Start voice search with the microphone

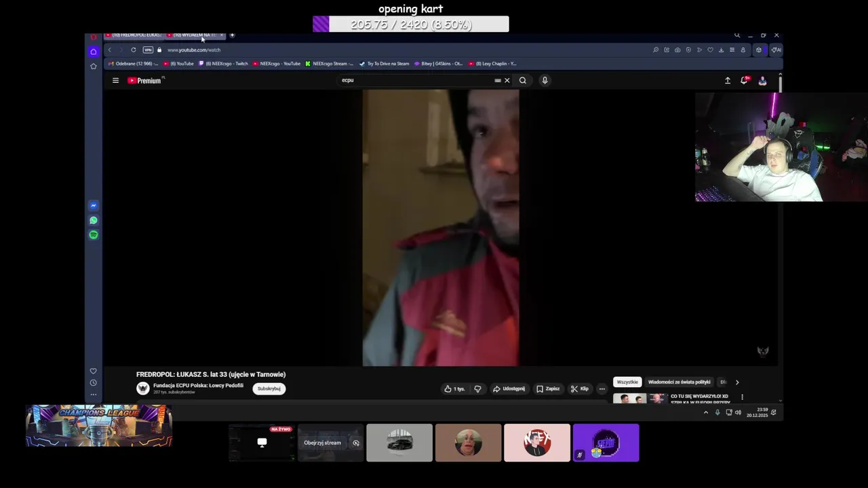click(x=544, y=80)
